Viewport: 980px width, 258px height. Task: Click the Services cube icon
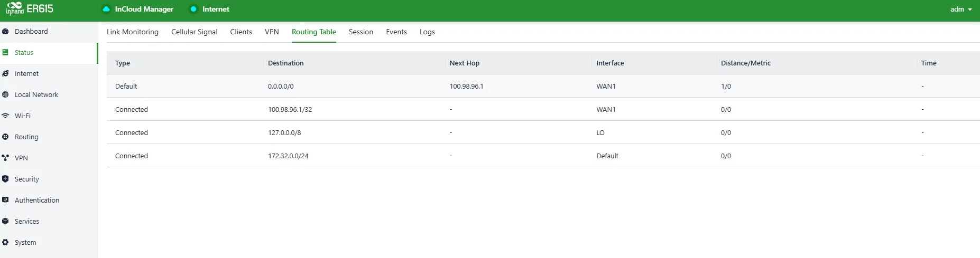(x=5, y=221)
